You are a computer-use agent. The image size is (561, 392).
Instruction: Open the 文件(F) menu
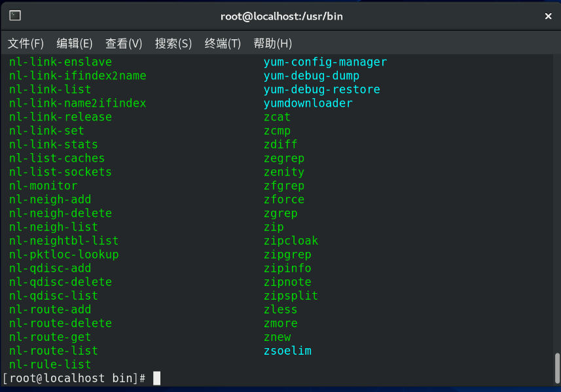(26, 43)
